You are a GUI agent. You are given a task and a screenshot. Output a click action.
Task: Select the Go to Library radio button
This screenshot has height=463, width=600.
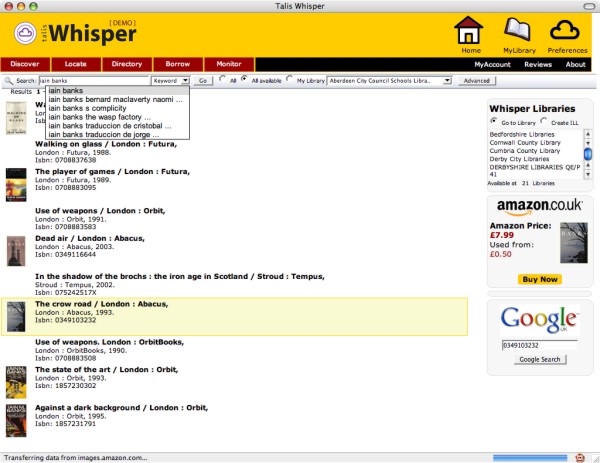tap(494, 121)
